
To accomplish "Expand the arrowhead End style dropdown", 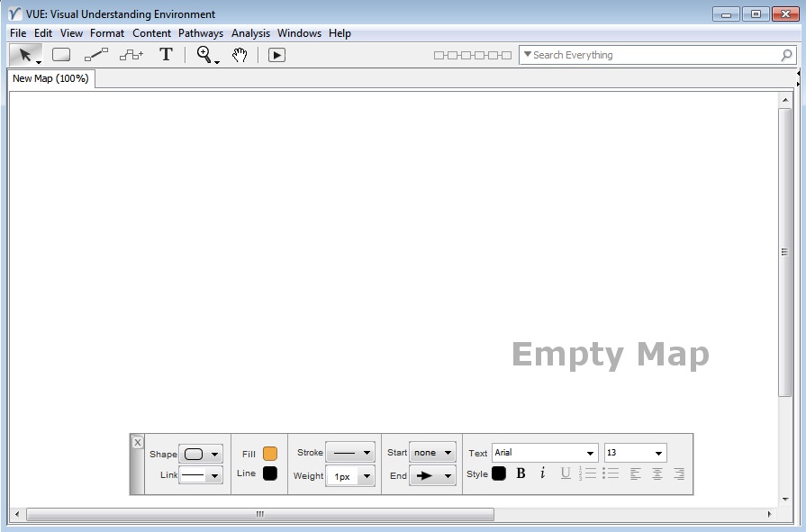I will click(x=430, y=475).
